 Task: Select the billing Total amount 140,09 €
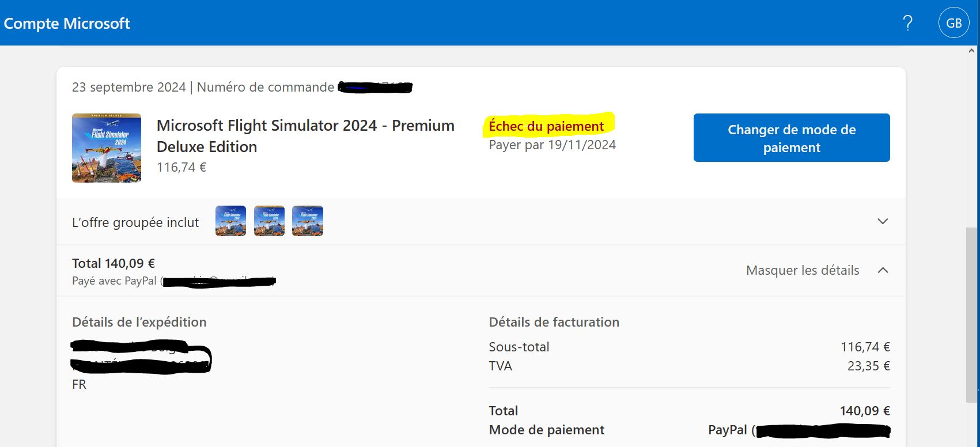pyautogui.click(x=865, y=411)
